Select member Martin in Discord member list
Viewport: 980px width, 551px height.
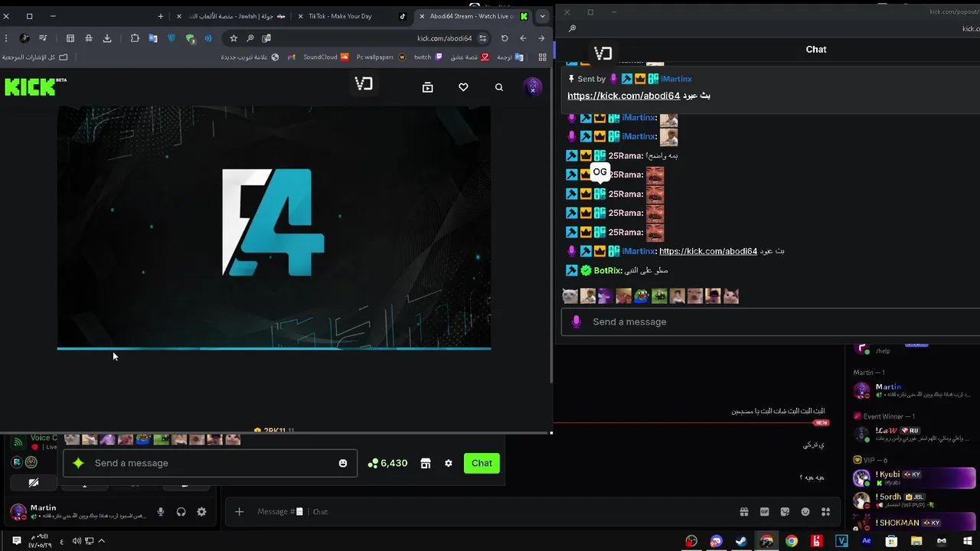coord(913,390)
